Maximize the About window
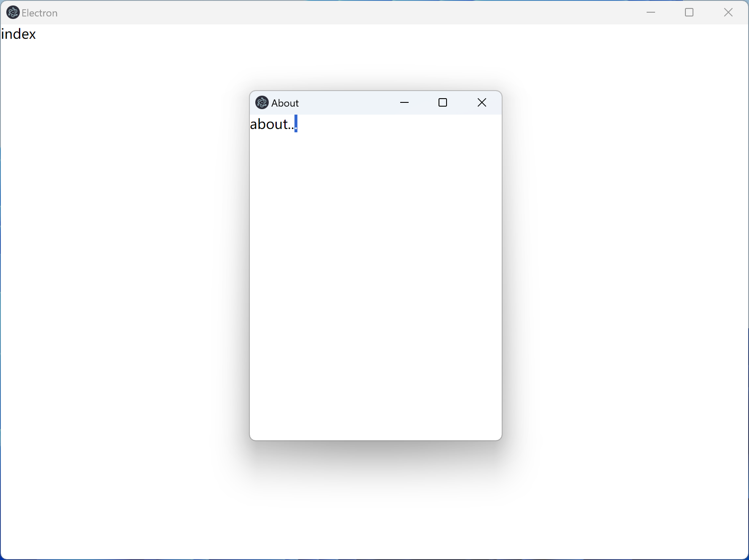The width and height of the screenshot is (749, 560). click(x=443, y=102)
